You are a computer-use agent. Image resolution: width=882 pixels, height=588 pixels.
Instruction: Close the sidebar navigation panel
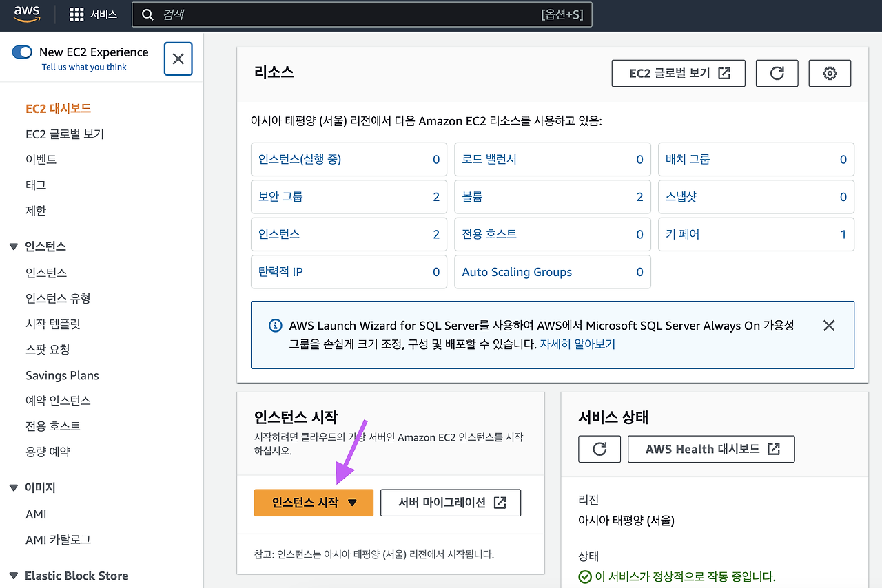coord(178,59)
